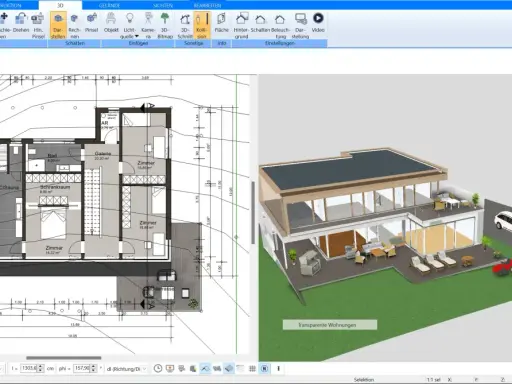This screenshot has width=512, height=384.
Task: Click the 'Galerie' room label in plan
Action: point(103,153)
